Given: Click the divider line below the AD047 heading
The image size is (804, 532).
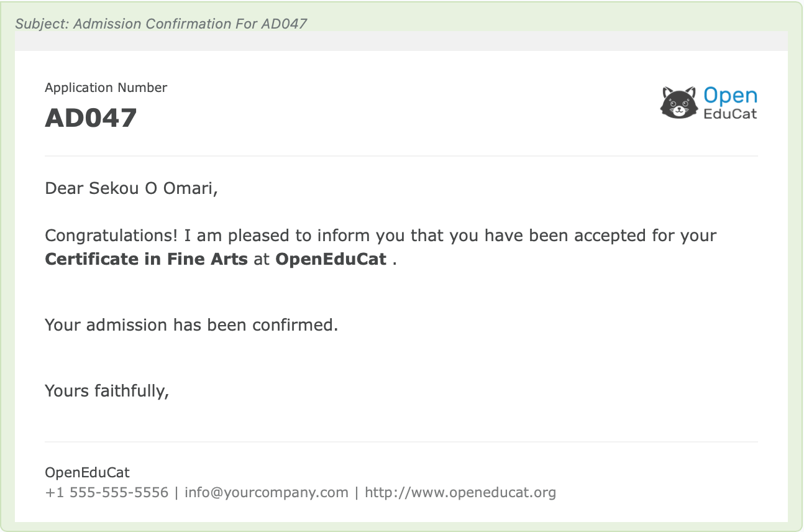Looking at the screenshot, I should click(x=401, y=155).
